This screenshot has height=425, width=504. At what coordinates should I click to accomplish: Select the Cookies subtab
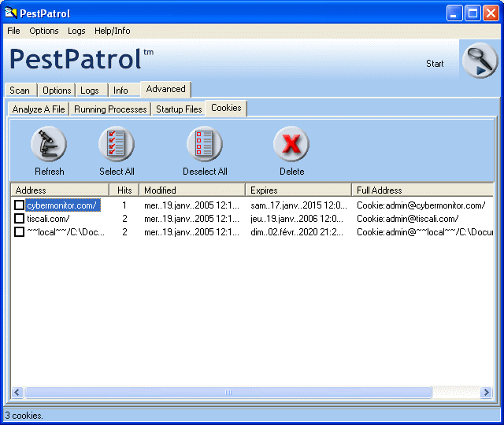226,108
